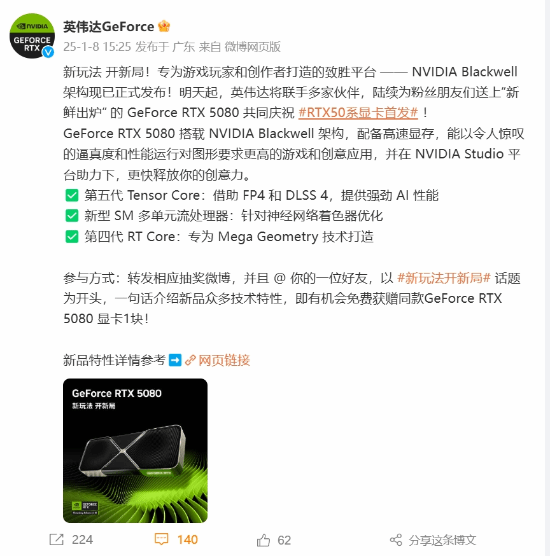Open the #RTX50系显卡首发# hashtag
The image size is (550, 556).
point(358,113)
